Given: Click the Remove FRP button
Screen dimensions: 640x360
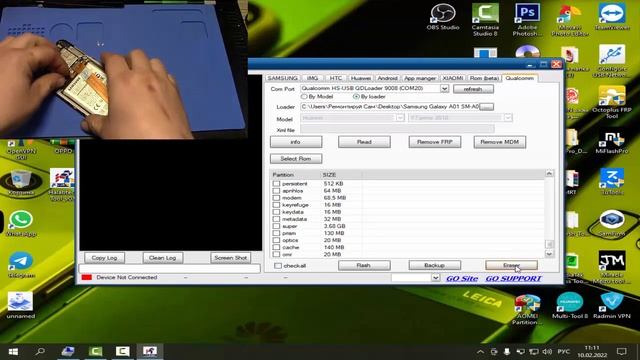Looking at the screenshot, I should point(435,142).
